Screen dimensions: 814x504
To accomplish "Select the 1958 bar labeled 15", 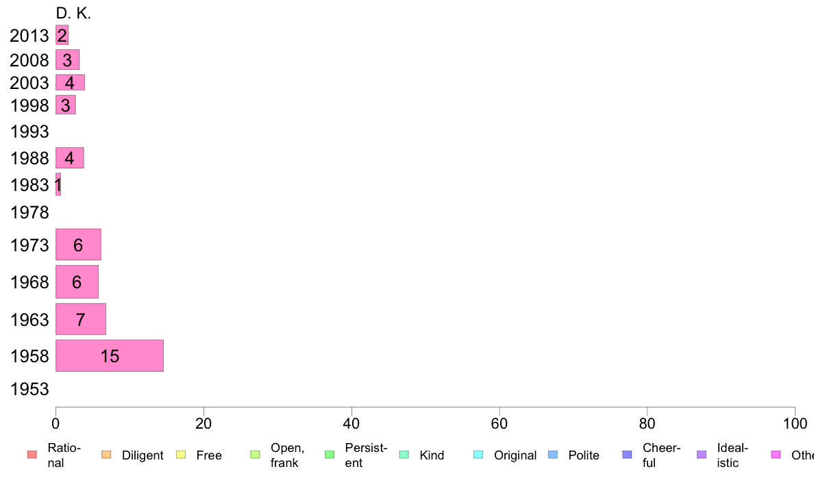I will pyautogui.click(x=110, y=355).
